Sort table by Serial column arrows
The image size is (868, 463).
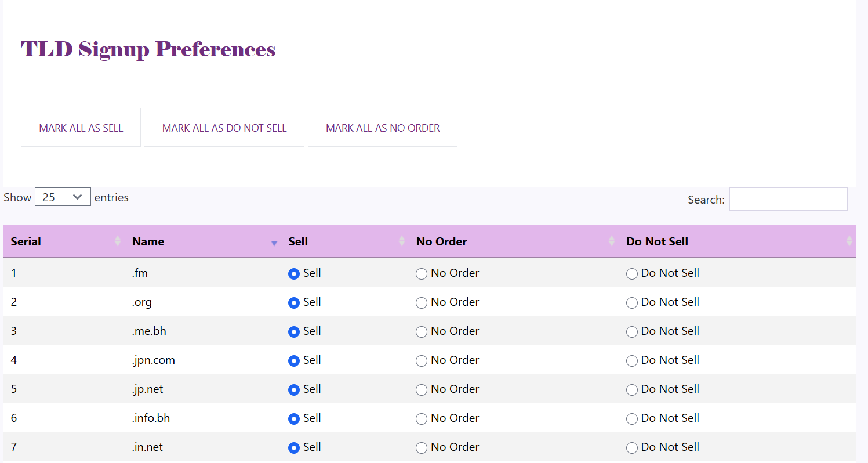[118, 241]
